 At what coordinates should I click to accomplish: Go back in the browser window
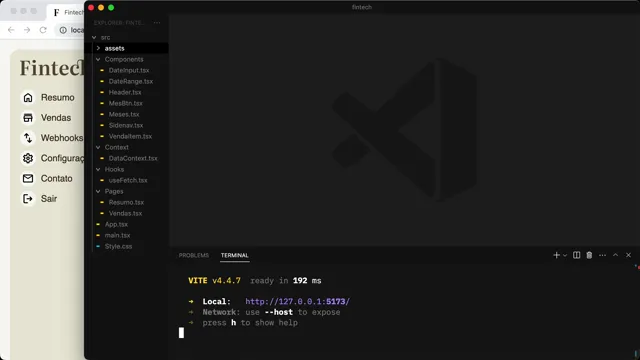(11, 30)
